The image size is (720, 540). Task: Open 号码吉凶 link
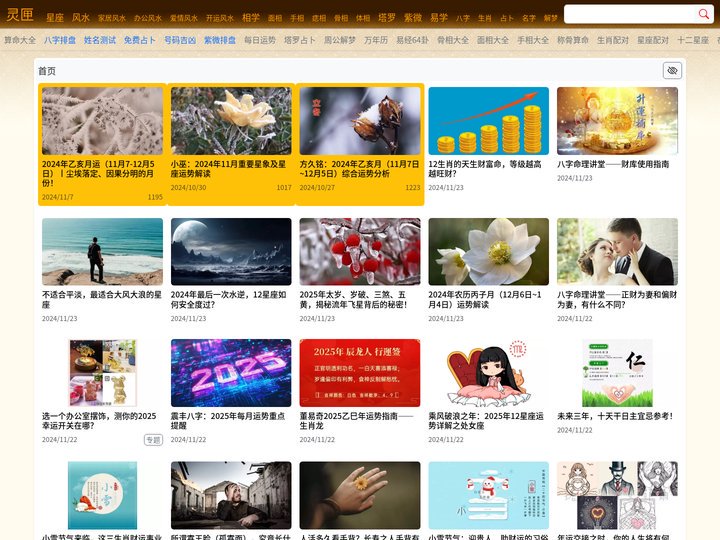point(180,40)
